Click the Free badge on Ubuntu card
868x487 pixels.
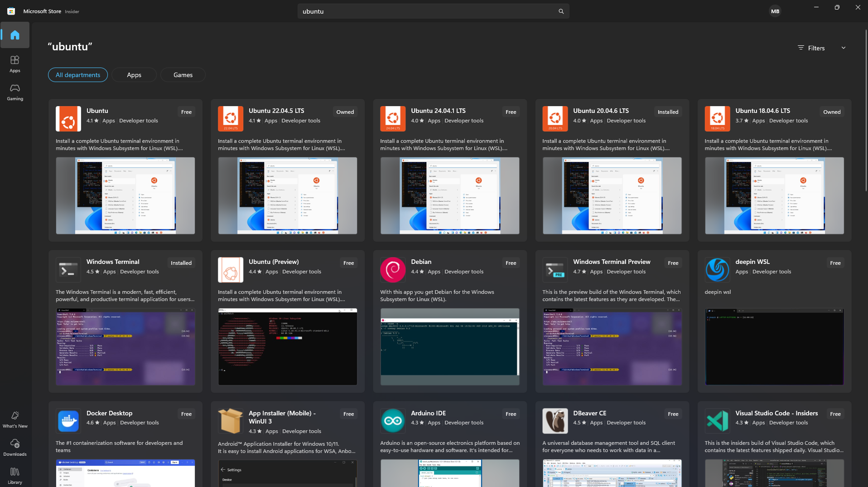186,112
